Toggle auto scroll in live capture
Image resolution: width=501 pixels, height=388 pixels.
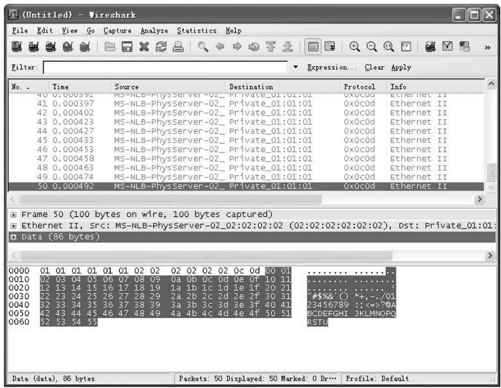(x=330, y=47)
